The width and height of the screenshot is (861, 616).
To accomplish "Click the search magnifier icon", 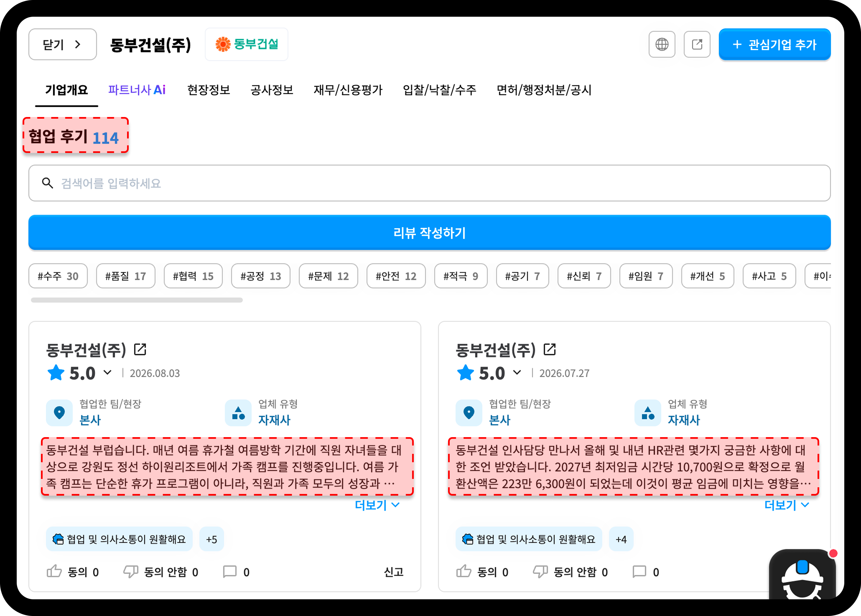I will click(47, 183).
